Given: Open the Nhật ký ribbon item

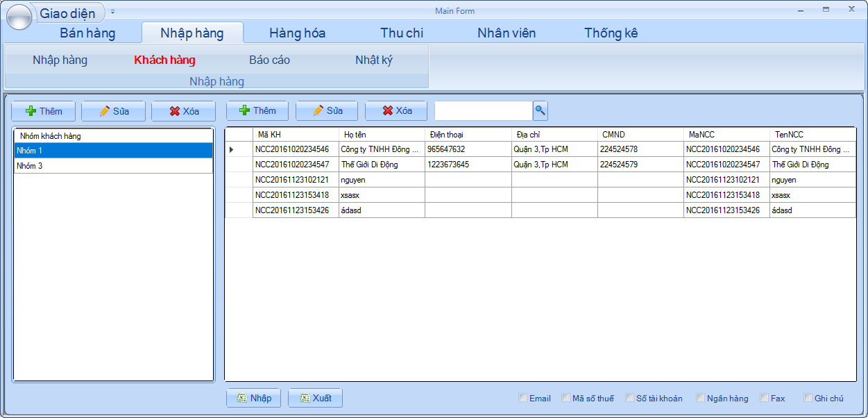Looking at the screenshot, I should coord(374,60).
